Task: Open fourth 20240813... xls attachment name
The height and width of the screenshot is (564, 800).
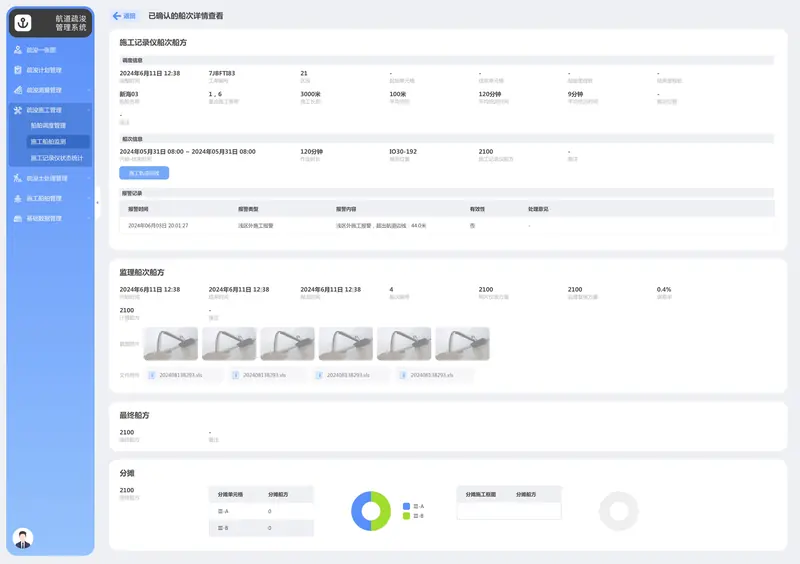Action: [432, 375]
